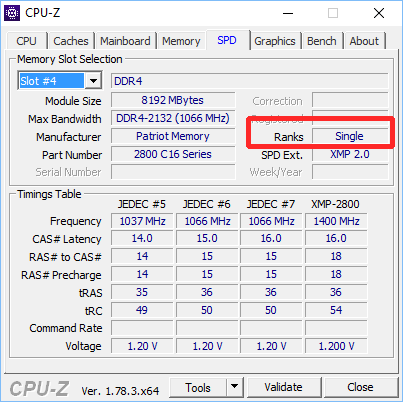This screenshot has width=403, height=402.
Task: Click the XMP-2800 frequency 1400 MHz cell
Action: (x=336, y=221)
